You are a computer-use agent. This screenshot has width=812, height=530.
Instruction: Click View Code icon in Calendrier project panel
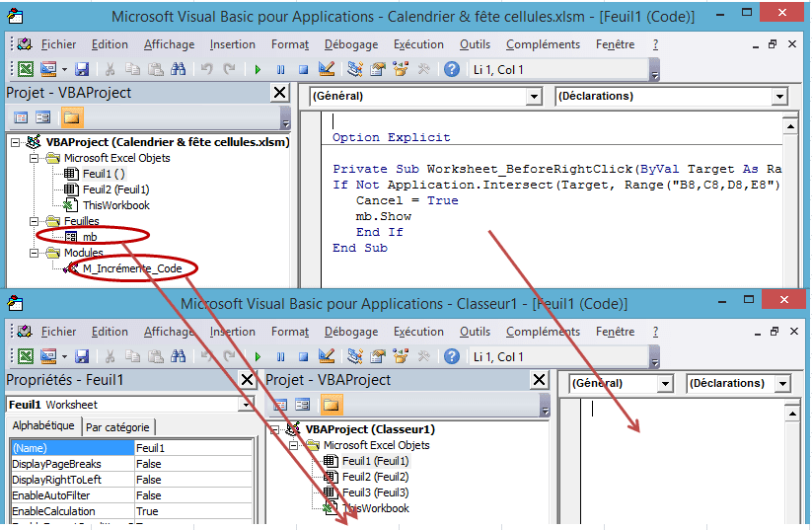coord(21,118)
